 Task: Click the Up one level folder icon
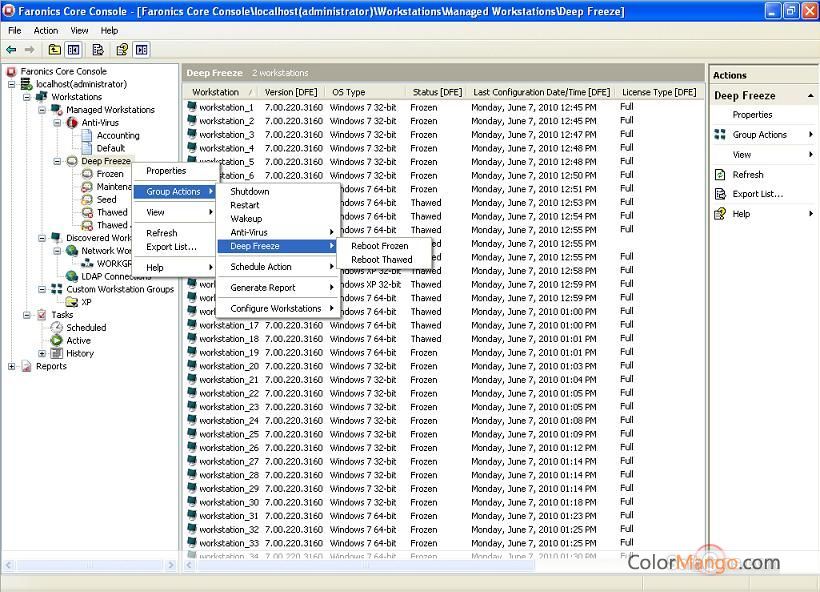pyautogui.click(x=54, y=50)
